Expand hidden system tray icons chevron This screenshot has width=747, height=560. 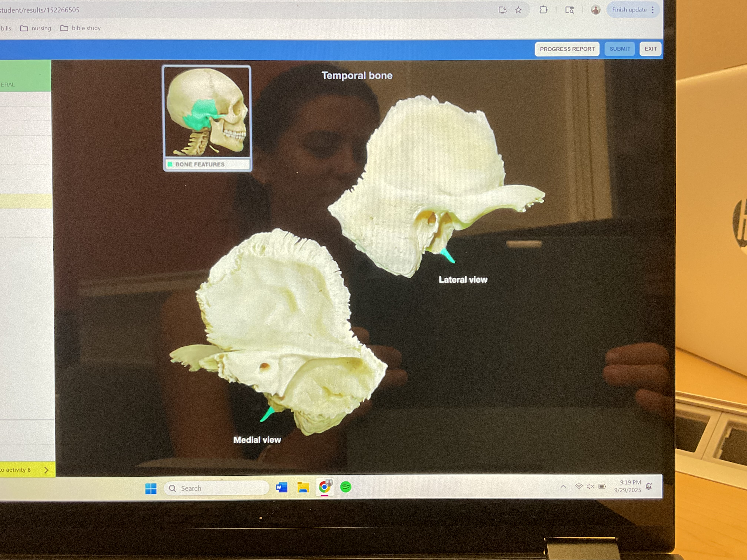point(563,486)
